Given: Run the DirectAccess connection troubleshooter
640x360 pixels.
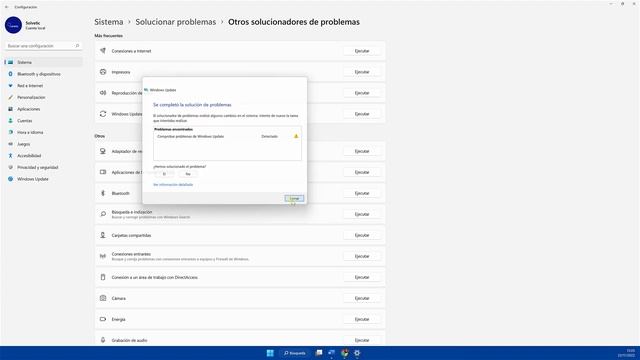Looking at the screenshot, I should 362,277.
